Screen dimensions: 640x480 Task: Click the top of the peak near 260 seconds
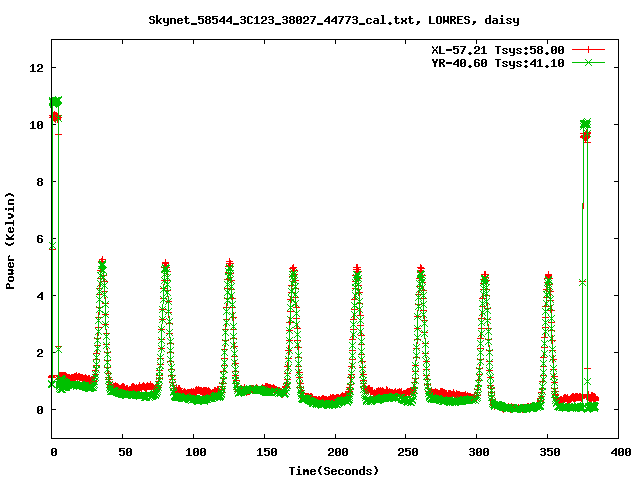421,271
